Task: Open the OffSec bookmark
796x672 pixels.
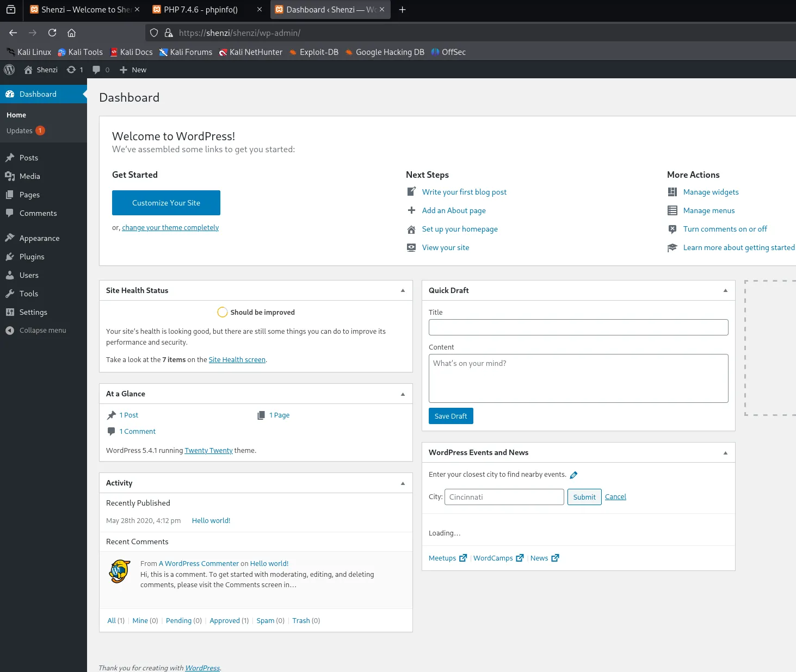Action: pyautogui.click(x=448, y=52)
